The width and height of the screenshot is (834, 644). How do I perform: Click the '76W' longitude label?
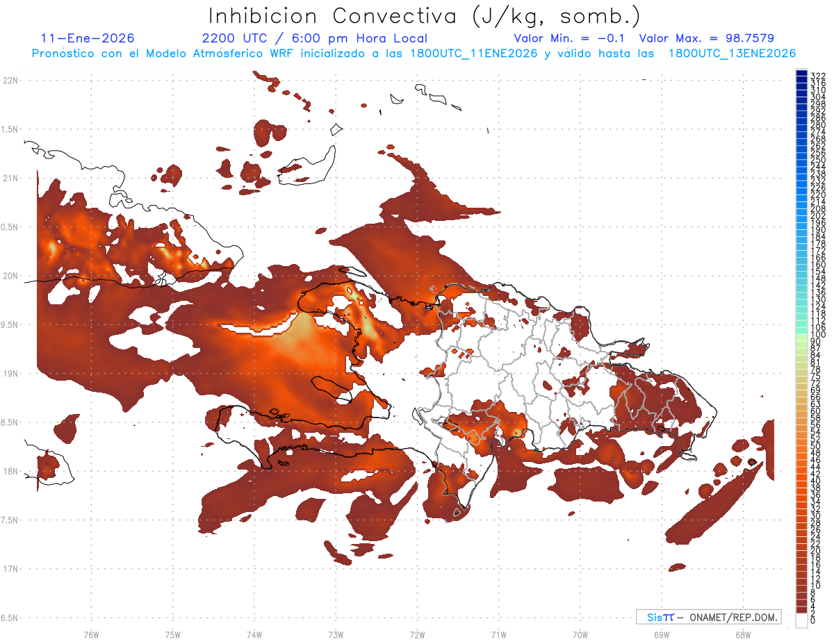click(91, 634)
